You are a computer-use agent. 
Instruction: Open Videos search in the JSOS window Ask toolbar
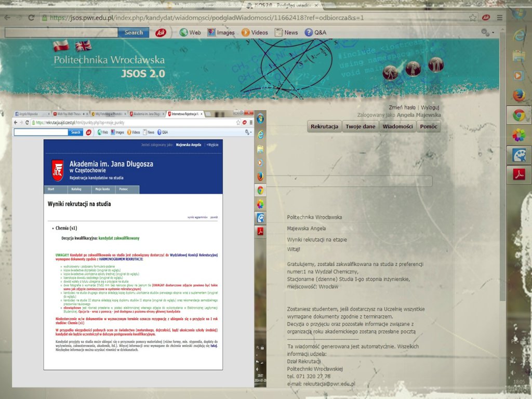(x=255, y=33)
